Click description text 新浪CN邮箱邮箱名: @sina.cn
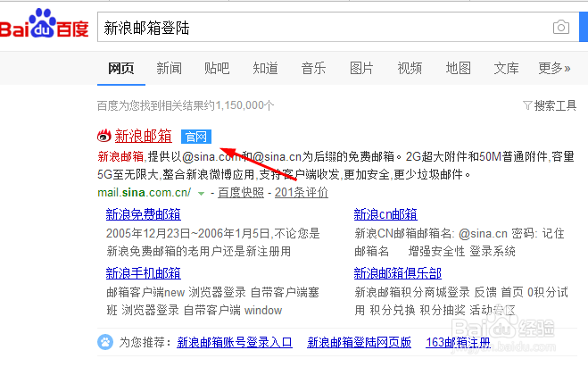The height and width of the screenshot is (367, 588). [x=460, y=242]
